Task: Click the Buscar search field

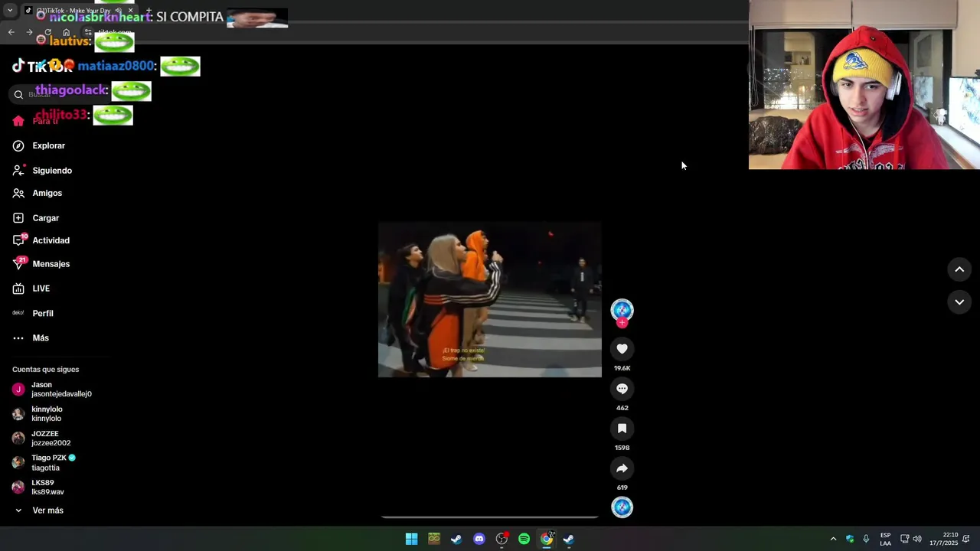Action: click(61, 94)
